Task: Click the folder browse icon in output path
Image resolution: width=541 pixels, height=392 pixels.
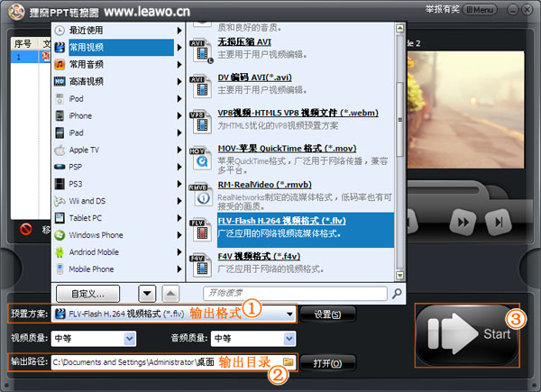Action: pyautogui.click(x=289, y=361)
